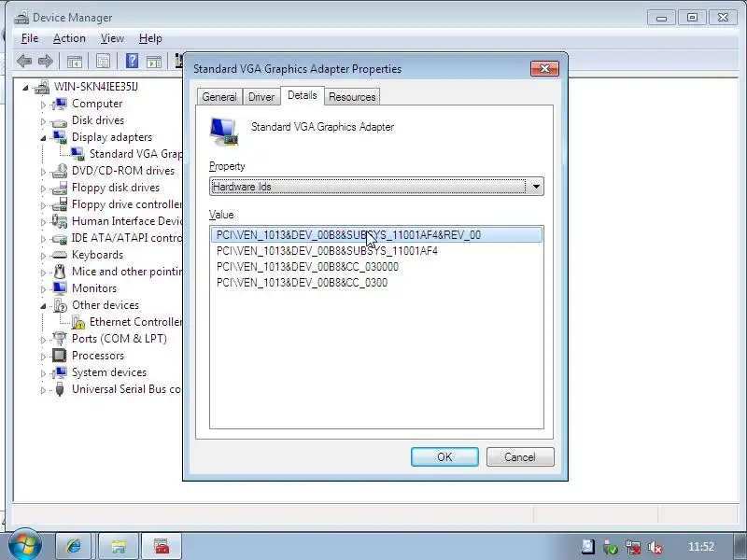The image size is (747, 560).
Task: Select the value ending in SUBSYS_11001AF4&REV_00
Action: coord(376,235)
